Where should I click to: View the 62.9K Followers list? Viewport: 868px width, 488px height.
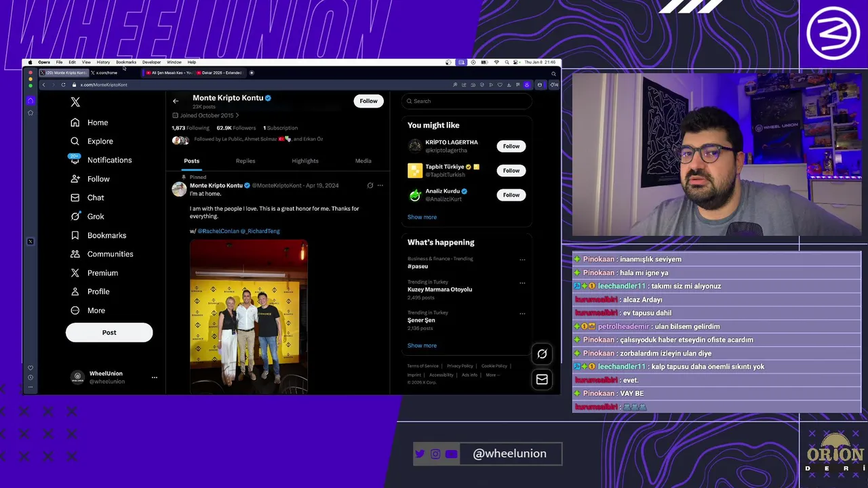(x=236, y=128)
